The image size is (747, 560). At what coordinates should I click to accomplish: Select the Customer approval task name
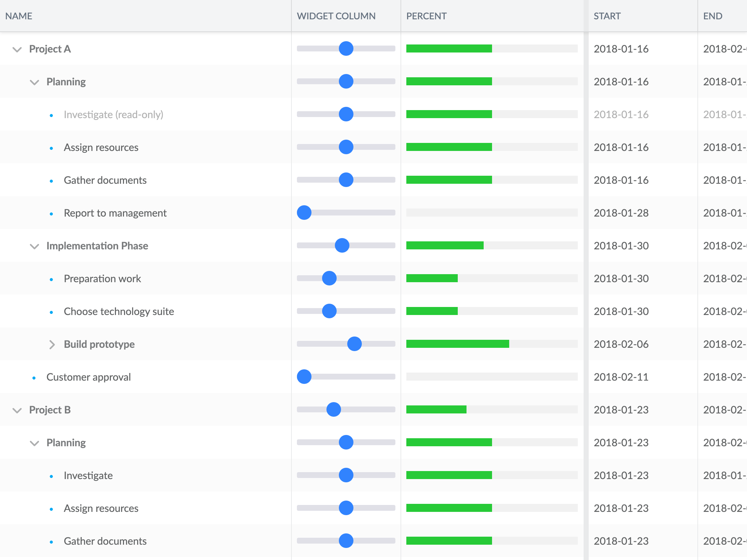pos(89,377)
